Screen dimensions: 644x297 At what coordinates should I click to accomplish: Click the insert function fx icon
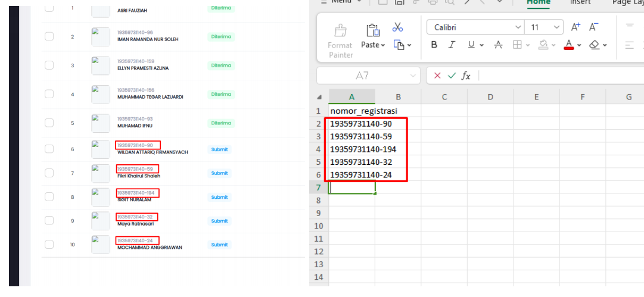click(x=466, y=76)
